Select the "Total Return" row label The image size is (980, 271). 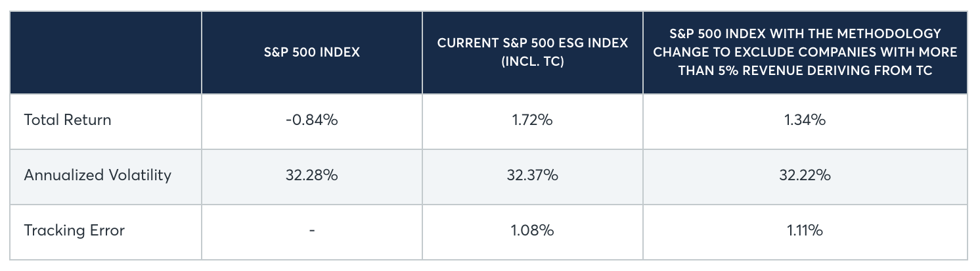pos(68,120)
